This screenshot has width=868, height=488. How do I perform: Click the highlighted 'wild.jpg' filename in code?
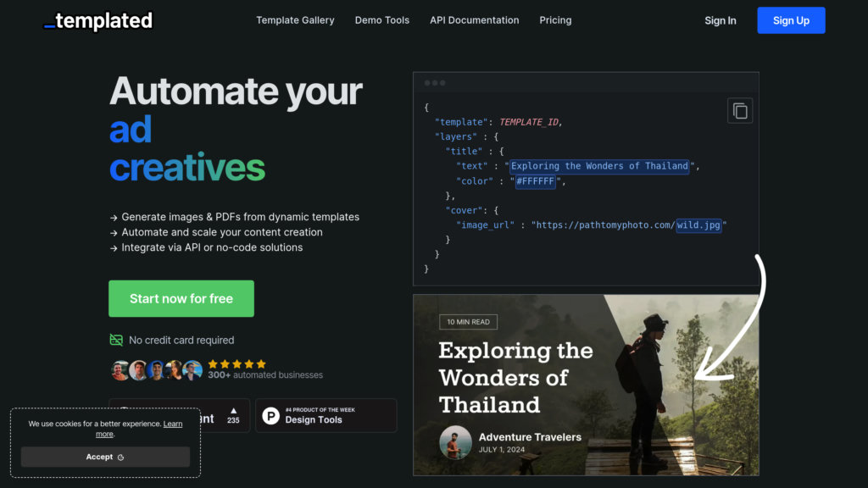tap(698, 225)
